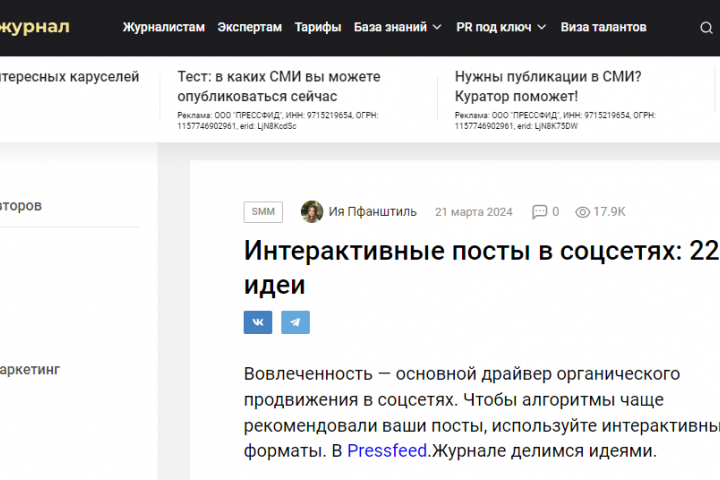This screenshot has width=720, height=480.
Task: Open PR под ключ menu item
Action: point(494,27)
